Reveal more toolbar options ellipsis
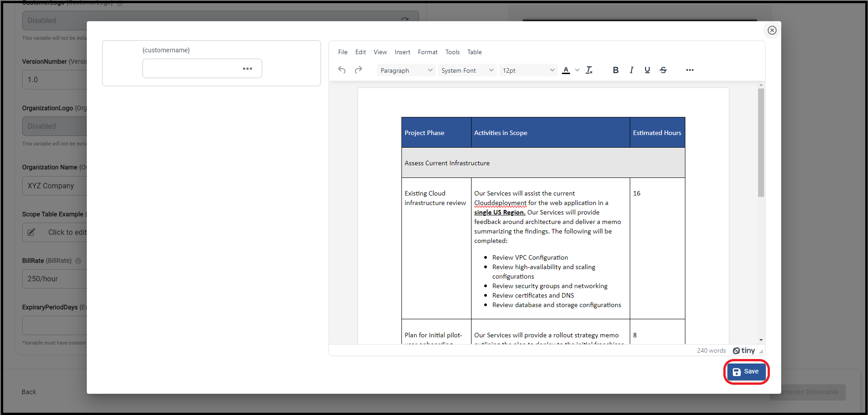The width and height of the screenshot is (868, 415). click(690, 70)
